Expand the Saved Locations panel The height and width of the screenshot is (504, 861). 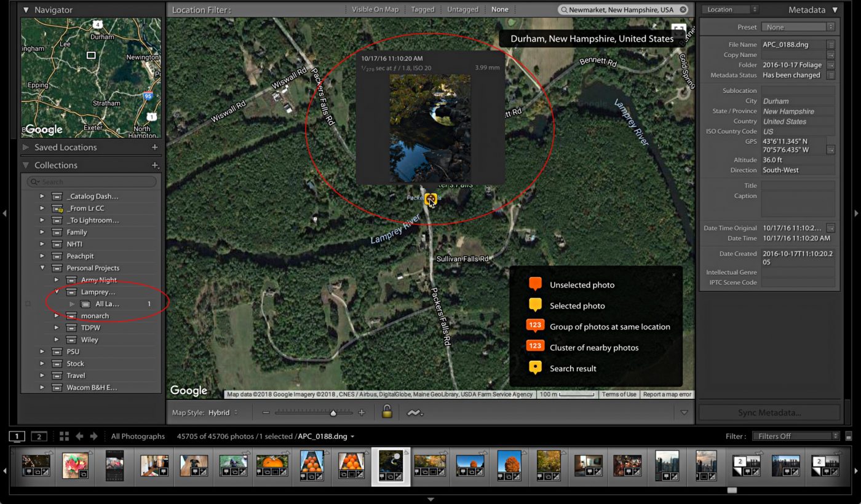pyautogui.click(x=26, y=148)
